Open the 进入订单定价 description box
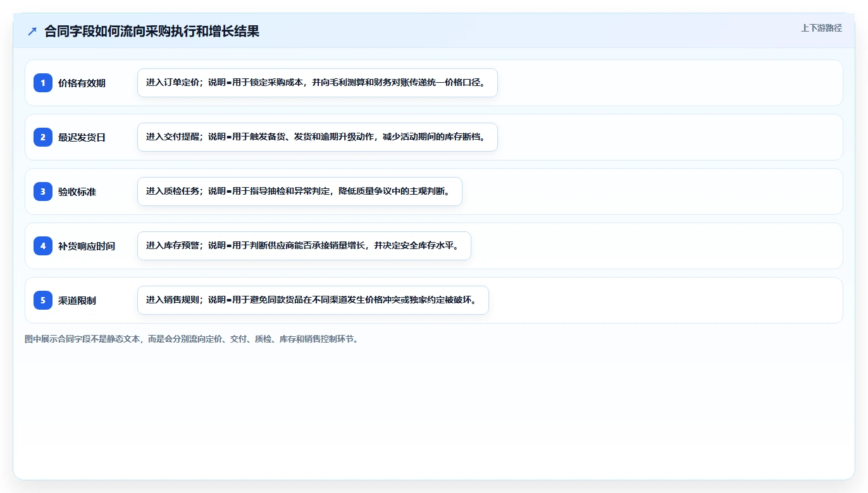The height and width of the screenshot is (493, 868). pyautogui.click(x=318, y=83)
